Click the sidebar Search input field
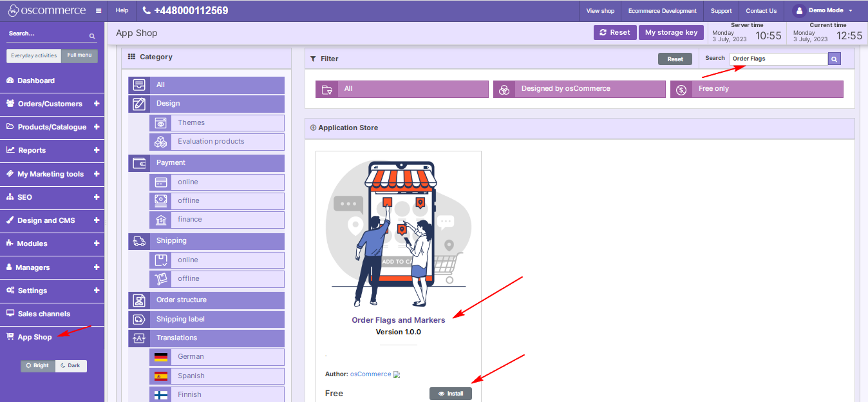Screen dimensions: 868x402 (48, 34)
